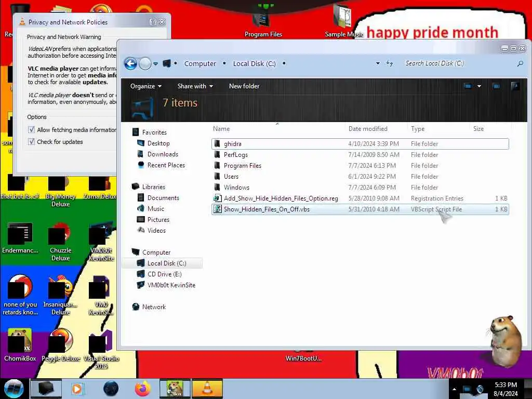Select Add_Show_Hide_Hidden_Files_Option.reg file icon
The image size is (532, 399).
(x=217, y=198)
